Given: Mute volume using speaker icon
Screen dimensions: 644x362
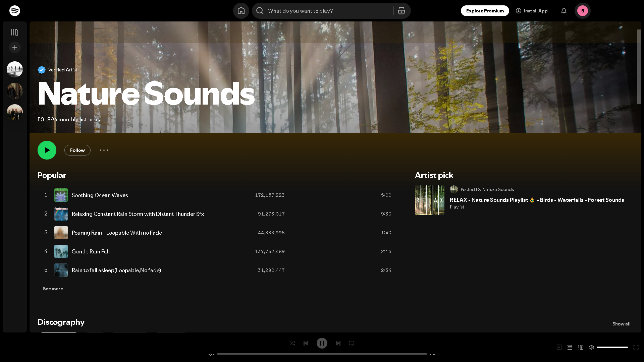Looking at the screenshot, I should pyautogui.click(x=591, y=347).
